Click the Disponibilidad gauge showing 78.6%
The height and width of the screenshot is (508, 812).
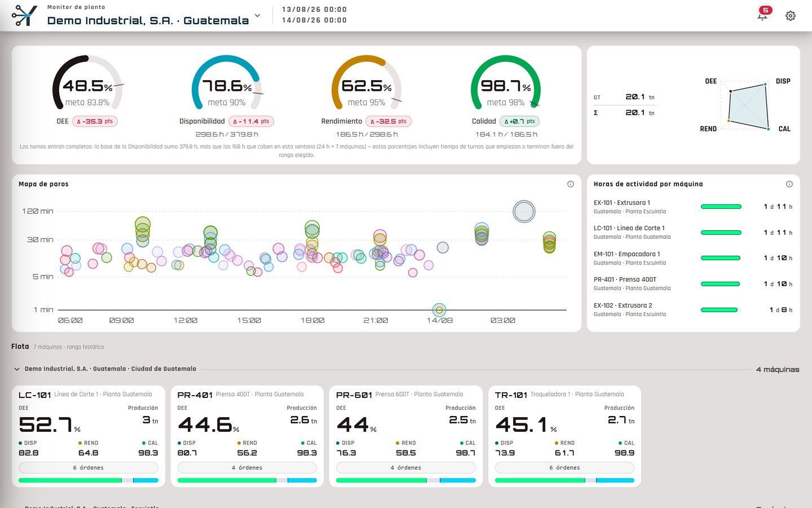tap(227, 82)
